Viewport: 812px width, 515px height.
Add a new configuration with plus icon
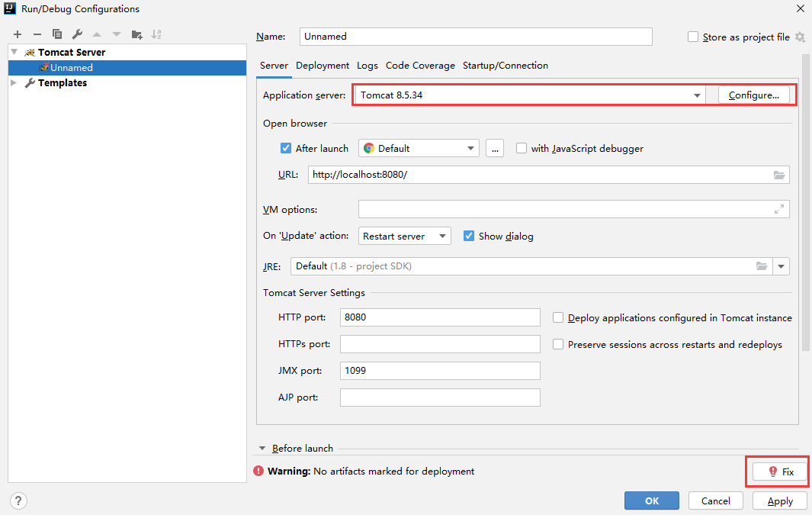[x=18, y=34]
